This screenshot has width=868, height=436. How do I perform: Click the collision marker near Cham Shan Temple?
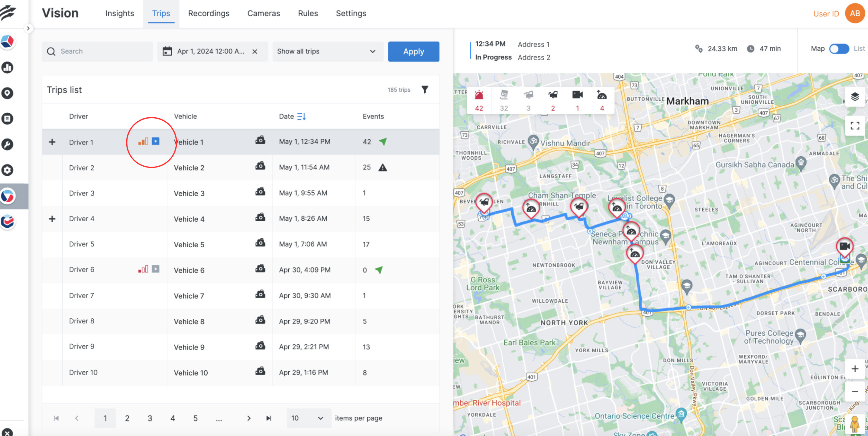[579, 207]
